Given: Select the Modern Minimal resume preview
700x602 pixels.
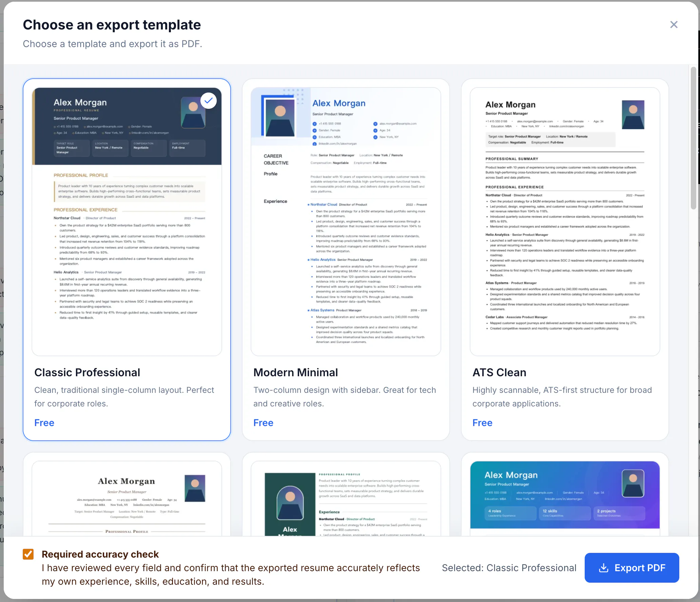Looking at the screenshot, I should [x=346, y=222].
